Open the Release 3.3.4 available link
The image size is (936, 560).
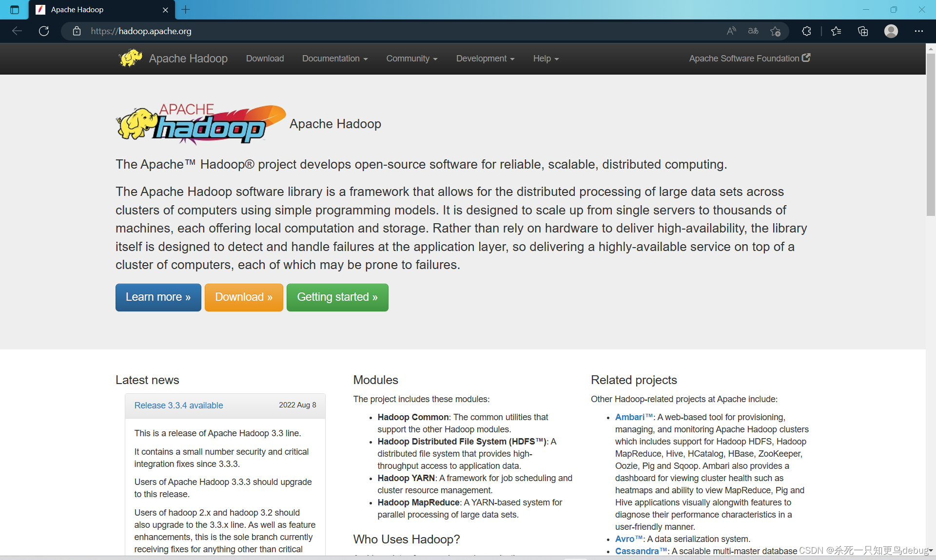coord(178,405)
